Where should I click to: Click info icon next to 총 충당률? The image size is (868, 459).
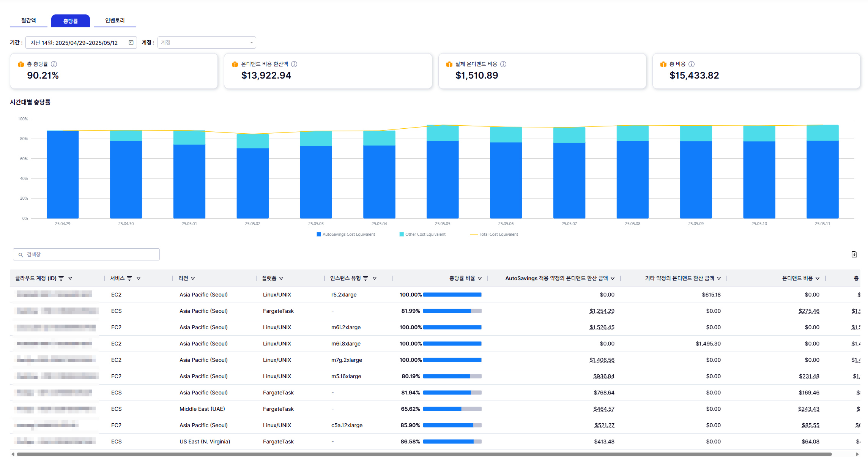coord(54,64)
